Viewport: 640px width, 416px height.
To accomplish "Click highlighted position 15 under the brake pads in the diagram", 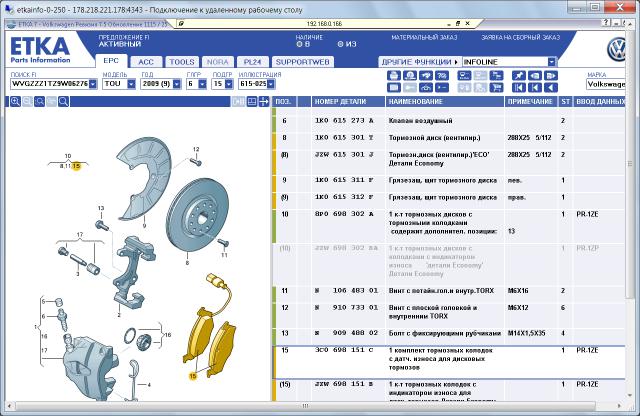I will click(x=193, y=376).
